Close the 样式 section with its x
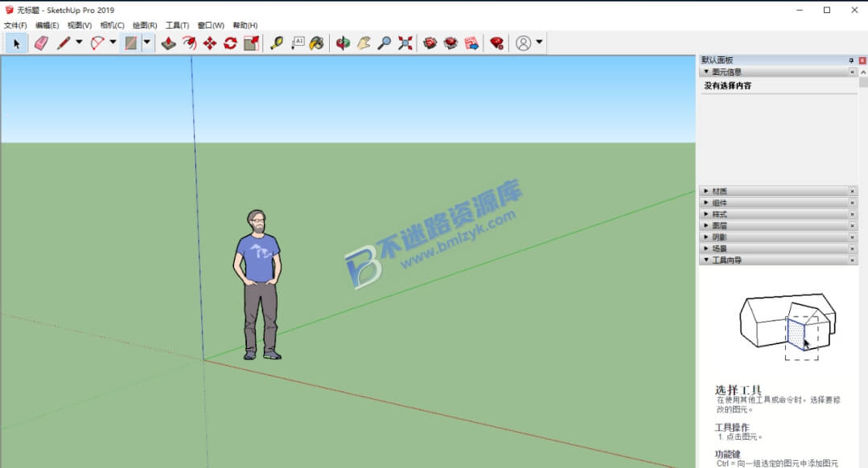This screenshot has height=468, width=868. click(852, 214)
